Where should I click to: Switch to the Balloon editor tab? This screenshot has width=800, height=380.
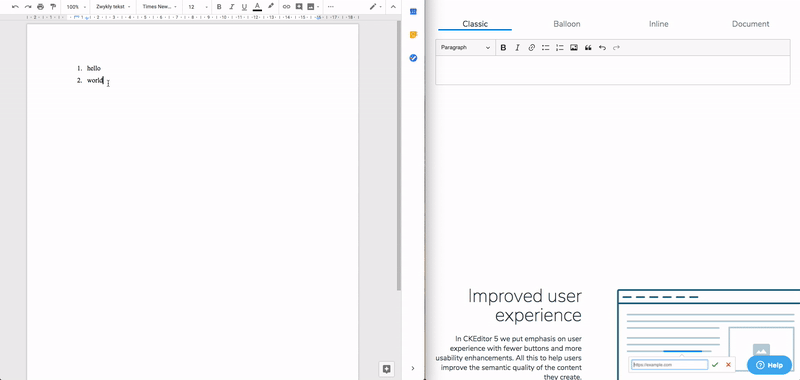pos(566,24)
